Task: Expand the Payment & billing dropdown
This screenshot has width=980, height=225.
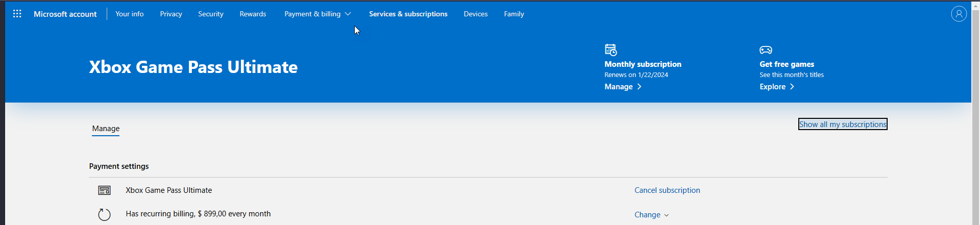Action: (x=317, y=14)
